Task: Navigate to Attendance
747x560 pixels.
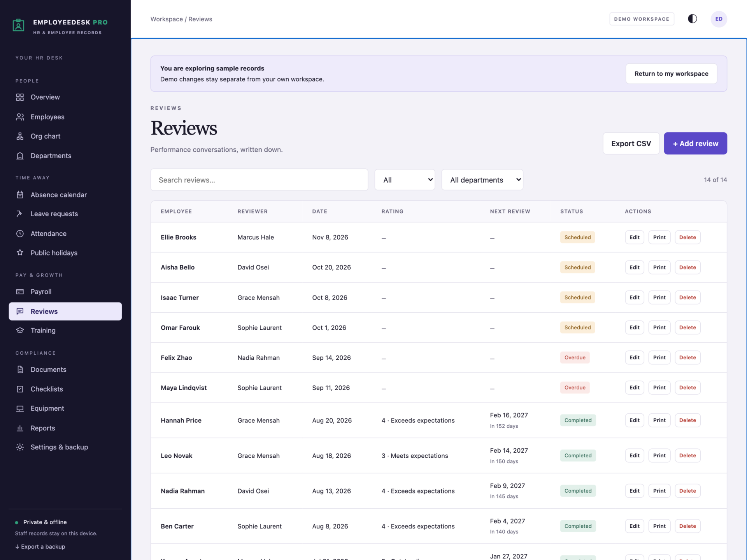Action: pos(65,234)
